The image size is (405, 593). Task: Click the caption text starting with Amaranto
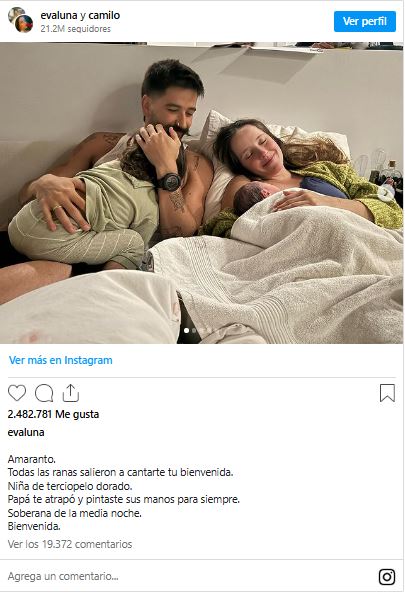coord(124,492)
